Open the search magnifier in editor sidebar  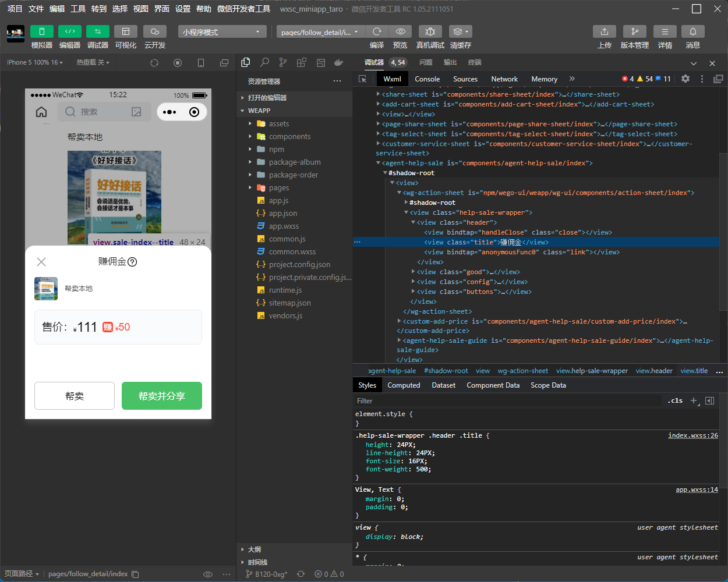[x=264, y=62]
